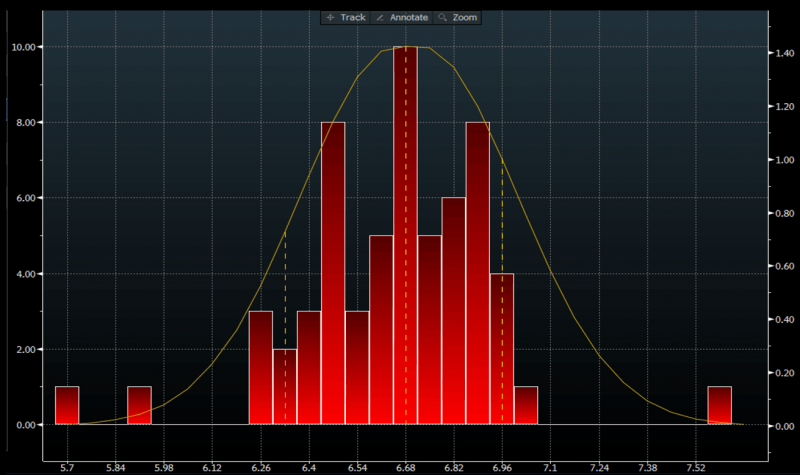Click the first height-3 bar at 6.26
This screenshot has height=475, width=800.
click(x=260, y=367)
